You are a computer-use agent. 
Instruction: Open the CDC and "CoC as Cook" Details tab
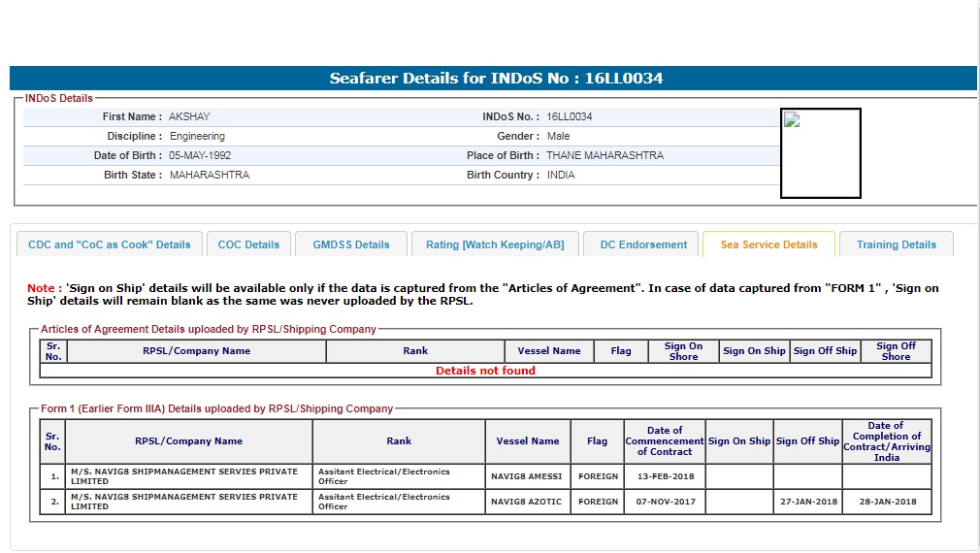(110, 244)
